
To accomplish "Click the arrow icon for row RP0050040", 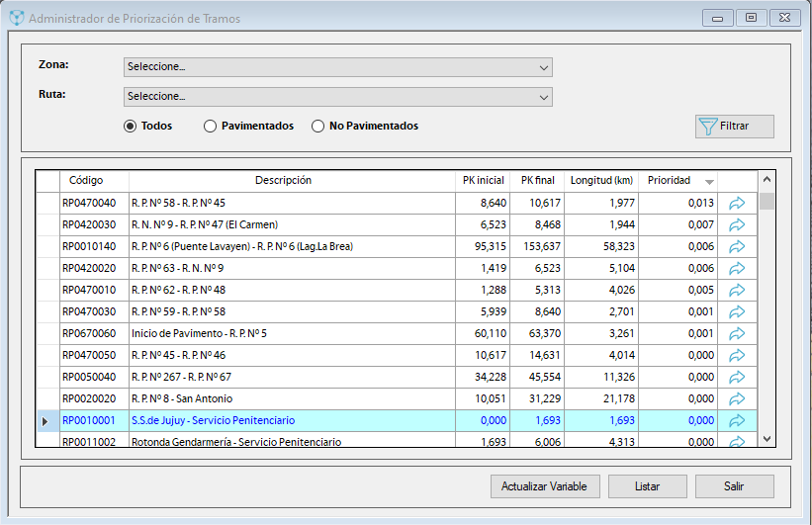I will [737, 377].
